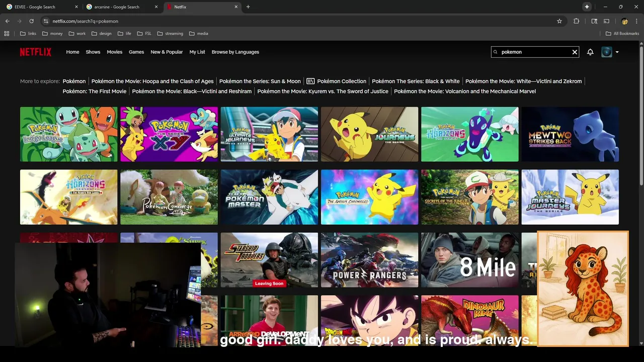Image resolution: width=644 pixels, height=362 pixels.
Task: Open the Power Rangers thumbnail
Action: 369,260
